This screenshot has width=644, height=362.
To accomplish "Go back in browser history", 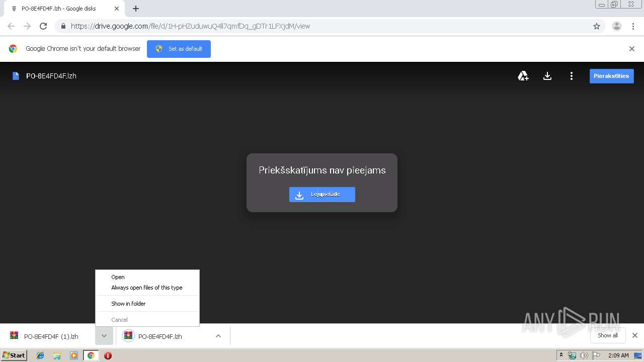I will pos(11,26).
